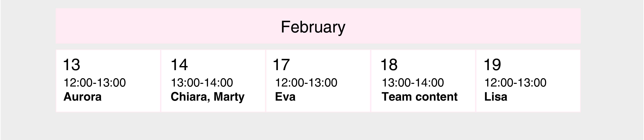
Task: Select the date number 18
Action: pyautogui.click(x=389, y=64)
